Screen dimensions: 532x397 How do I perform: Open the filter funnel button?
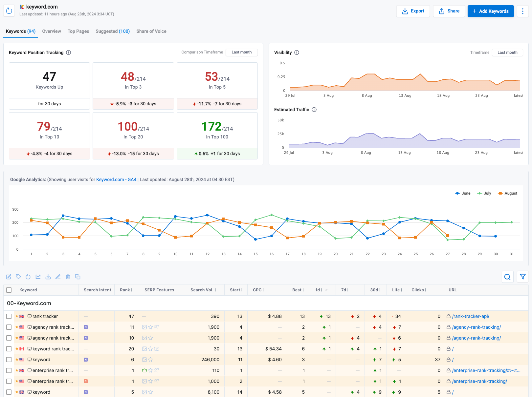pos(522,277)
